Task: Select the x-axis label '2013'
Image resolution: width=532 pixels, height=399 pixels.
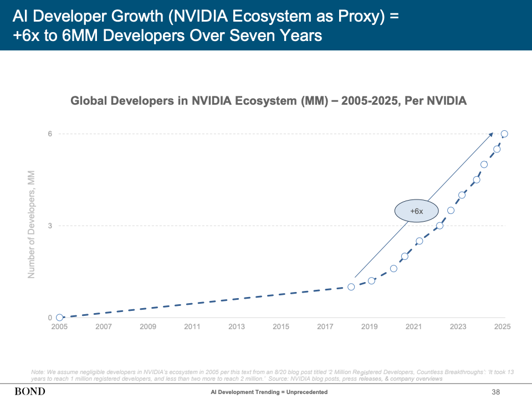Action: [237, 326]
